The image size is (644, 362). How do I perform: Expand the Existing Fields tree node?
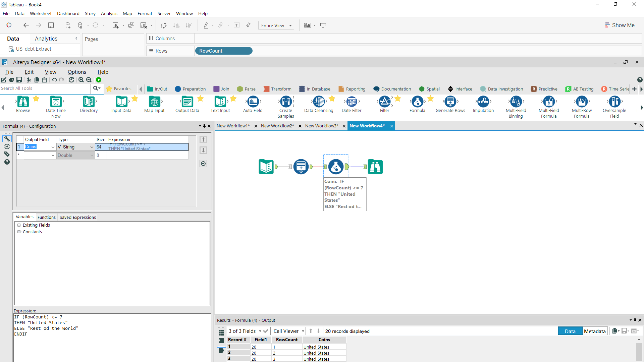[19, 225]
